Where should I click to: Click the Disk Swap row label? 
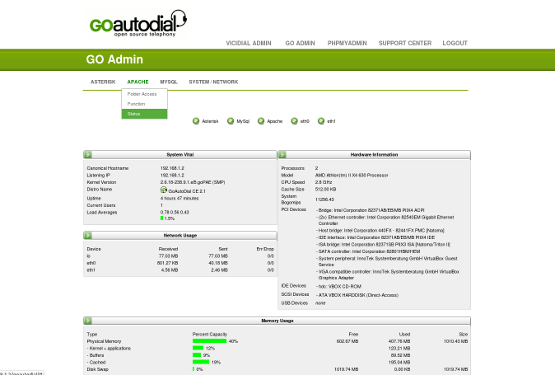(x=98, y=369)
